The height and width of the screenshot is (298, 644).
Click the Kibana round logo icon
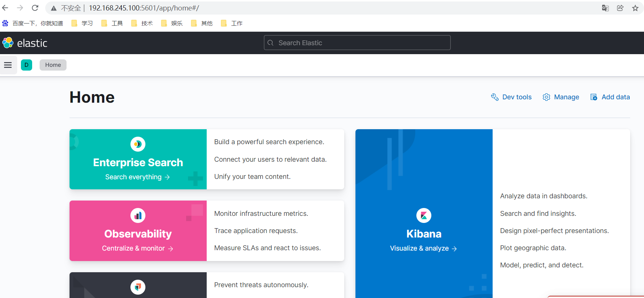424,215
